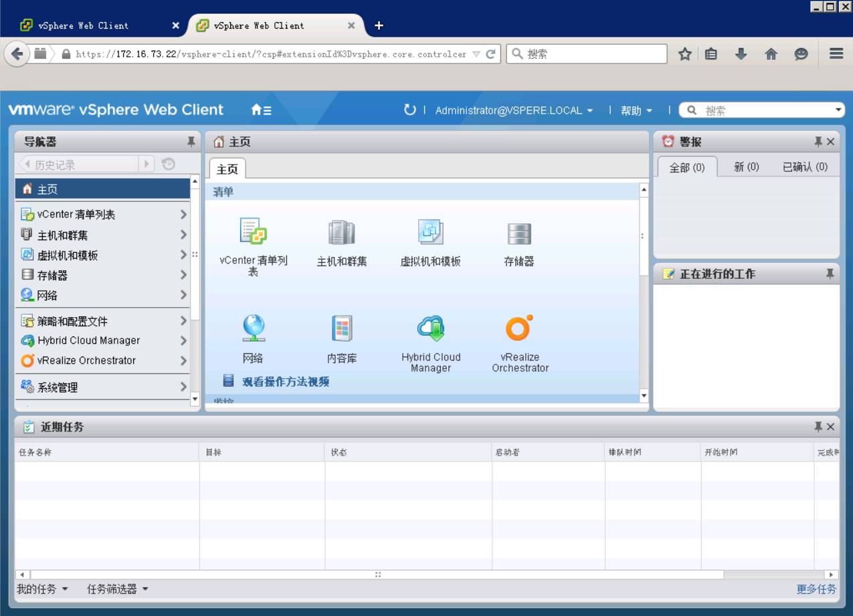This screenshot has height=616, width=853.
Task: Close the active vSphere Web Client tab
Action: tap(351, 25)
